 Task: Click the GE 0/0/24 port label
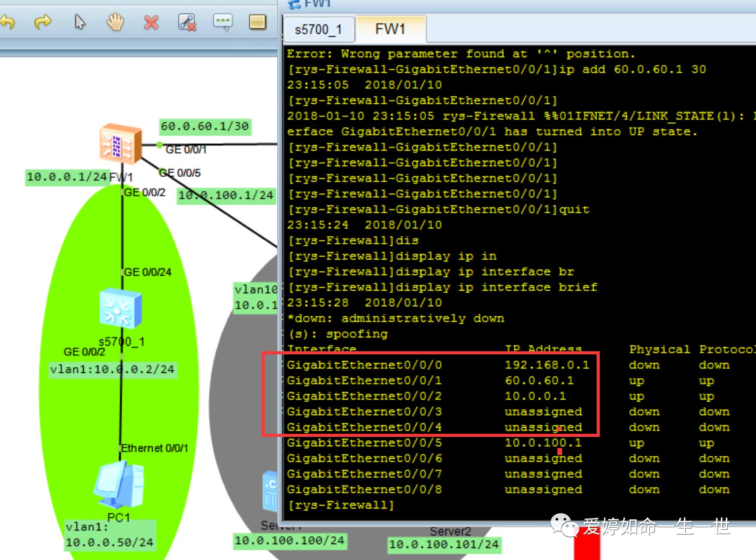click(148, 272)
